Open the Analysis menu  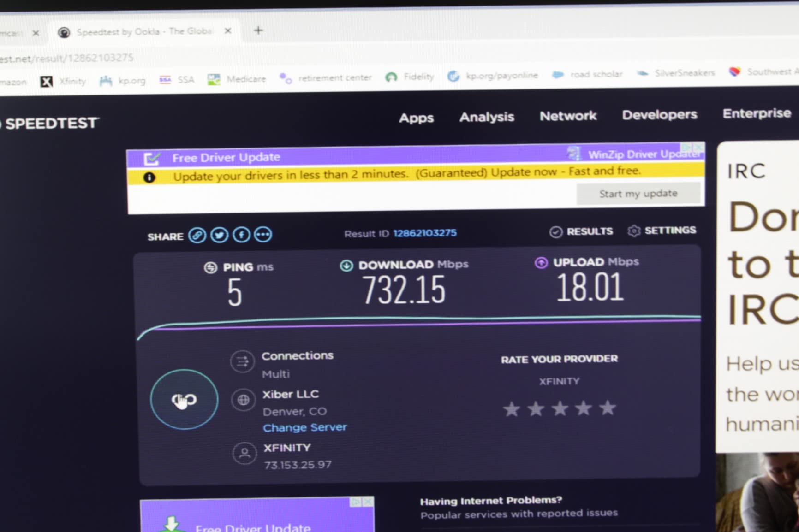[487, 117]
